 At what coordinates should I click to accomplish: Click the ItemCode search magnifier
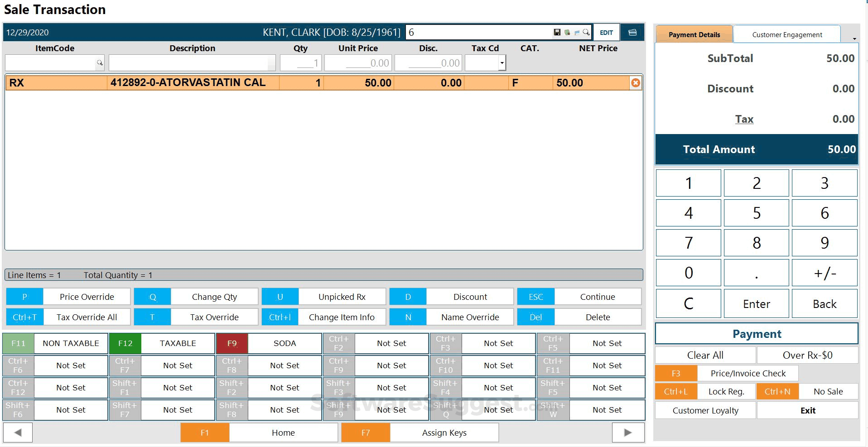[x=101, y=63]
